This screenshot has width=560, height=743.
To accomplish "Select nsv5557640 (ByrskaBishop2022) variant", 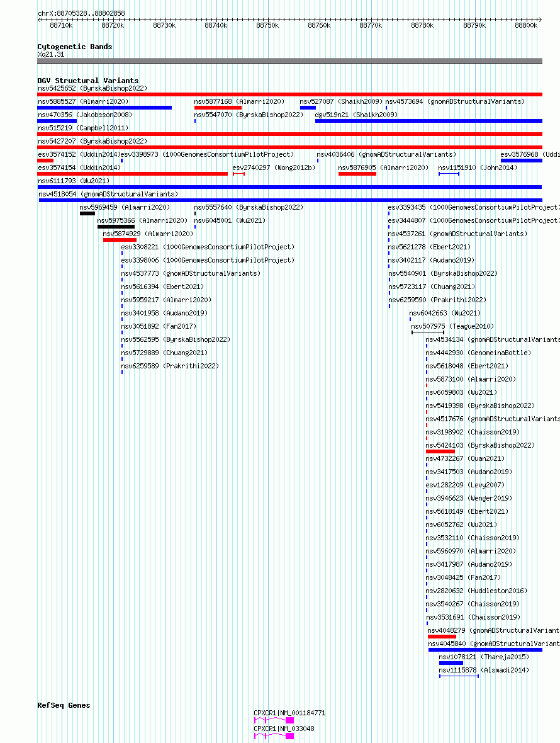I will pyautogui.click(x=249, y=208).
